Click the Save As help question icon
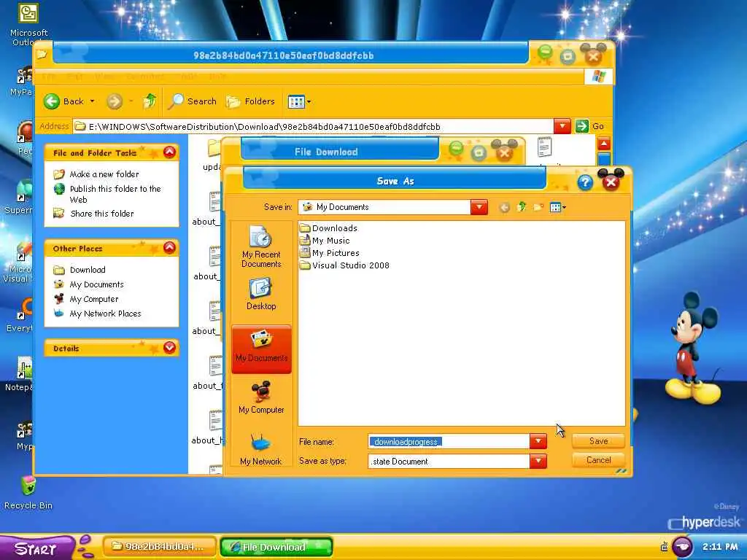 (x=585, y=182)
